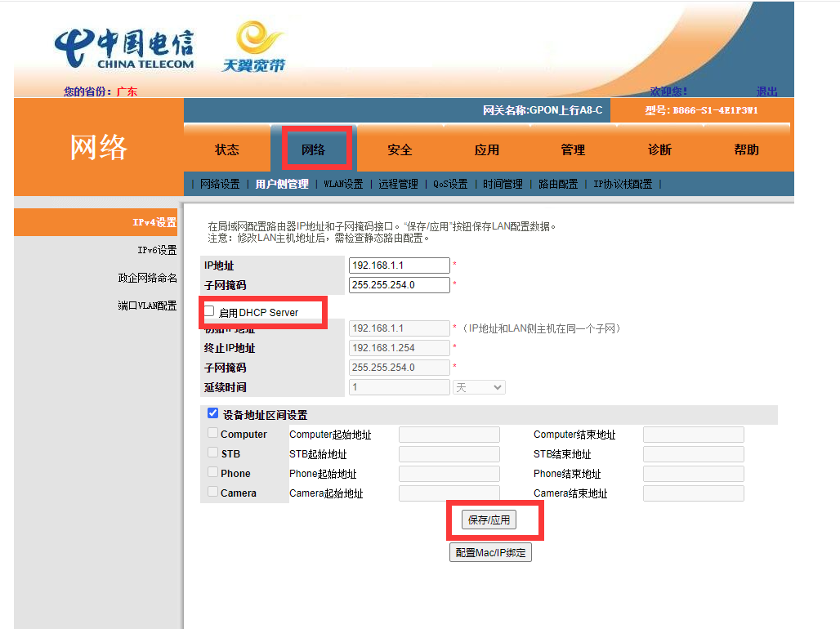This screenshot has height=629, width=840.
Task: Click the 保存/应用 button
Action: pos(489,520)
